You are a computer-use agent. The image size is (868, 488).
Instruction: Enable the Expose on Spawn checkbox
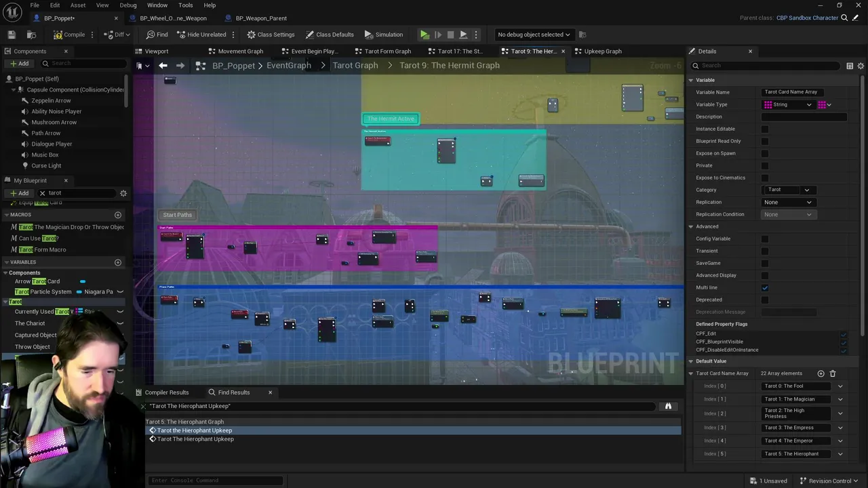coord(765,153)
